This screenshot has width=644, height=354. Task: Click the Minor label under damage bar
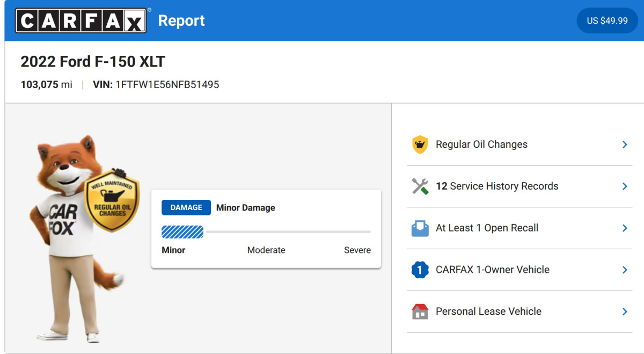pos(173,250)
